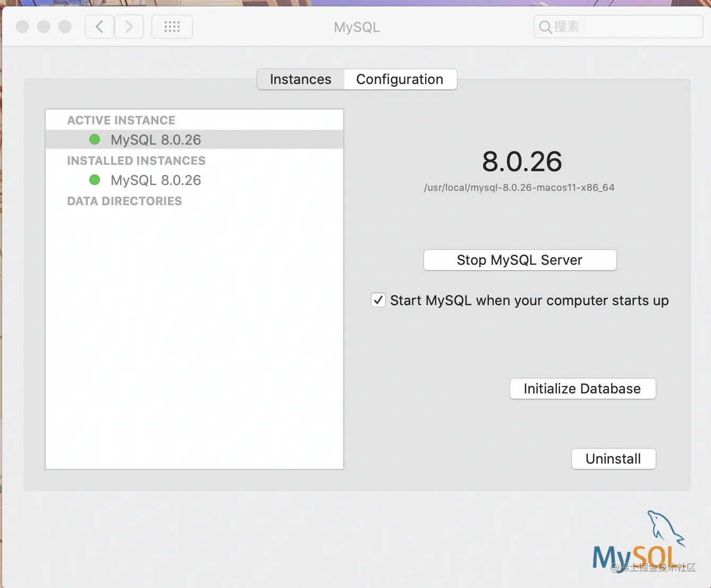Image resolution: width=711 pixels, height=588 pixels.
Task: Click green status dot of active instance
Action: point(95,139)
